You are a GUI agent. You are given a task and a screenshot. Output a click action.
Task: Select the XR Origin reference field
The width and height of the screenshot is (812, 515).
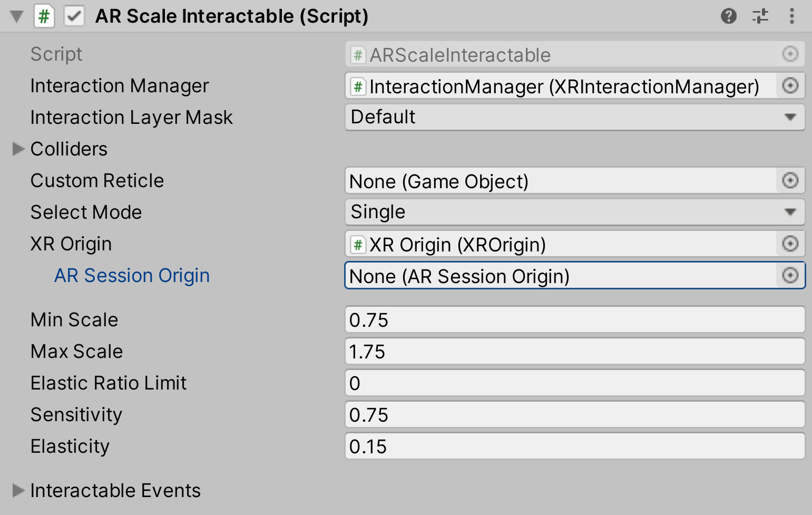(x=527, y=244)
